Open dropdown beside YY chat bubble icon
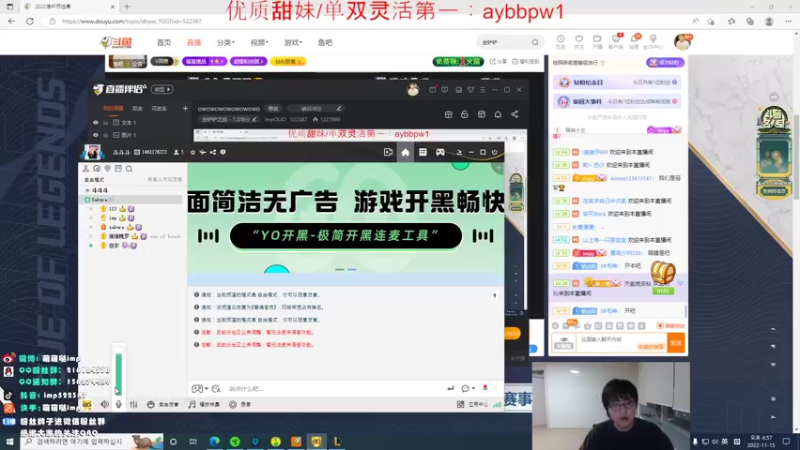The image size is (800, 450). 474,389
